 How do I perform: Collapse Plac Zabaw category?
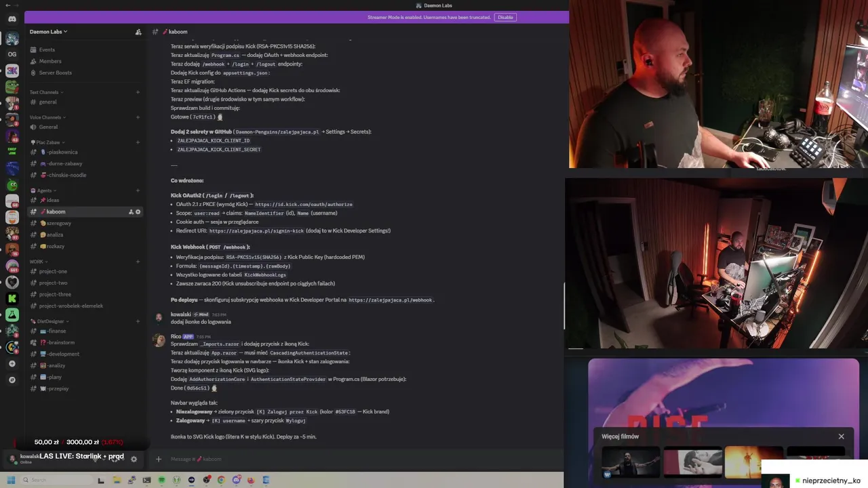[48, 142]
